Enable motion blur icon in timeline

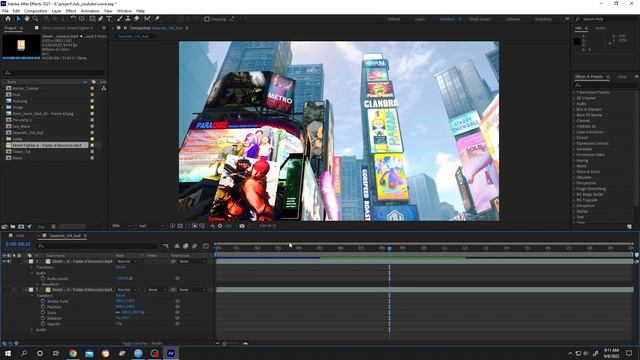pos(195,246)
